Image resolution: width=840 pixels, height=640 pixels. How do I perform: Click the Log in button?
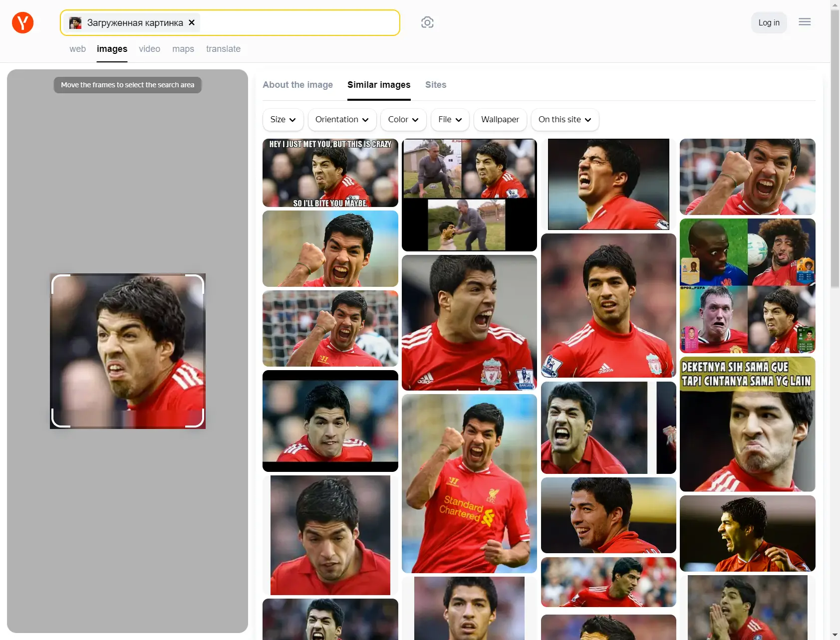coord(769,23)
